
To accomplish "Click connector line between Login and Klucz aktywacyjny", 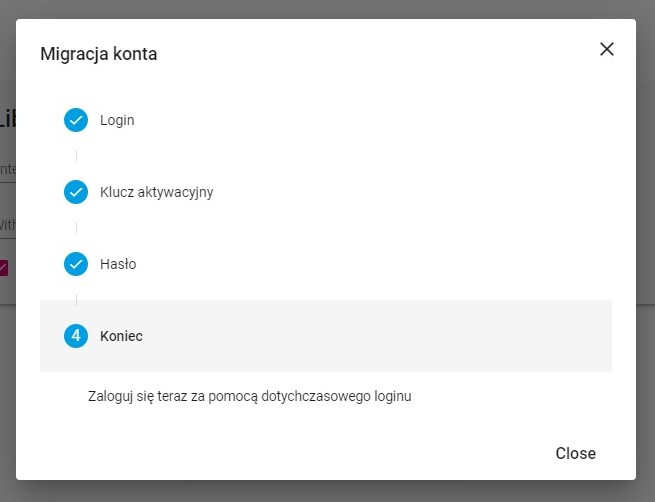I will pos(76,156).
